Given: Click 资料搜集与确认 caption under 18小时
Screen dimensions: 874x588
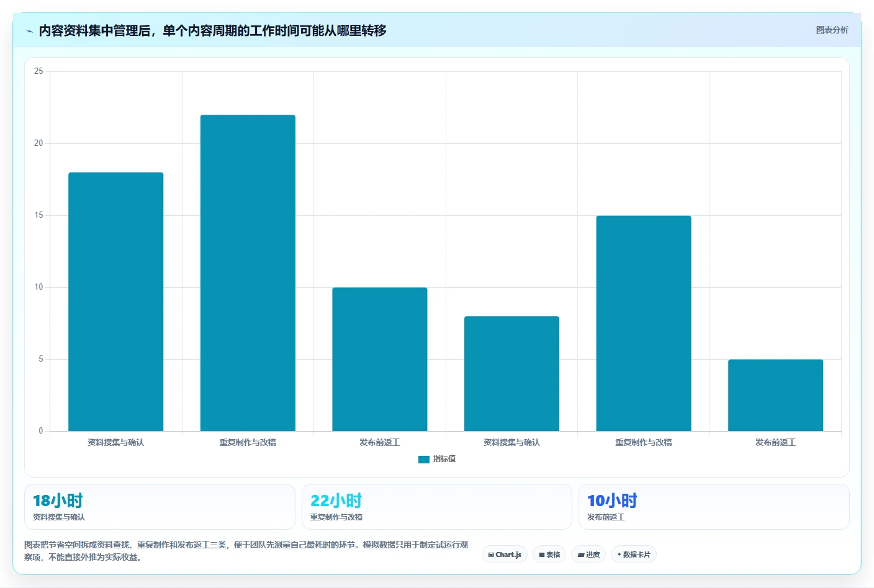Looking at the screenshot, I should pyautogui.click(x=59, y=517).
